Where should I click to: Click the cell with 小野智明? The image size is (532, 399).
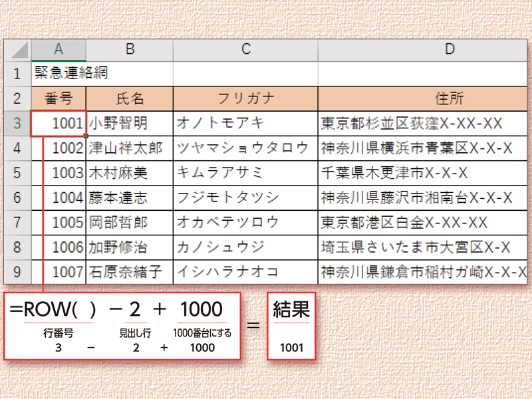[x=130, y=123]
